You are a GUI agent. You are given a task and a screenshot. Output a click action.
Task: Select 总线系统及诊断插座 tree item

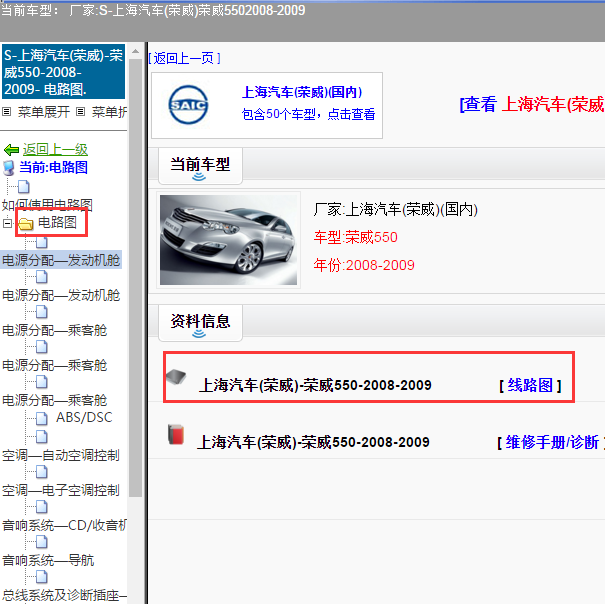tap(64, 595)
